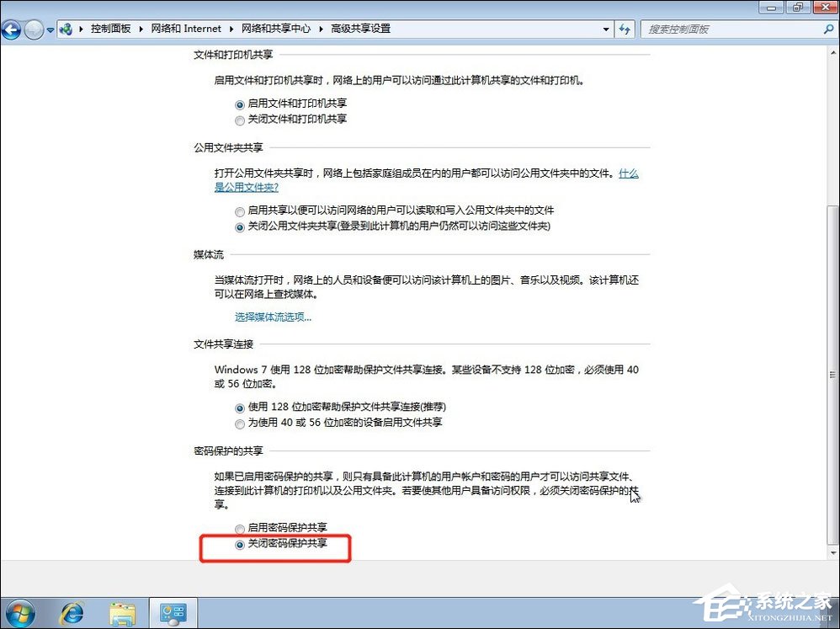Image resolution: width=840 pixels, height=629 pixels.
Task: Click the forward navigation arrow
Action: (x=32, y=29)
